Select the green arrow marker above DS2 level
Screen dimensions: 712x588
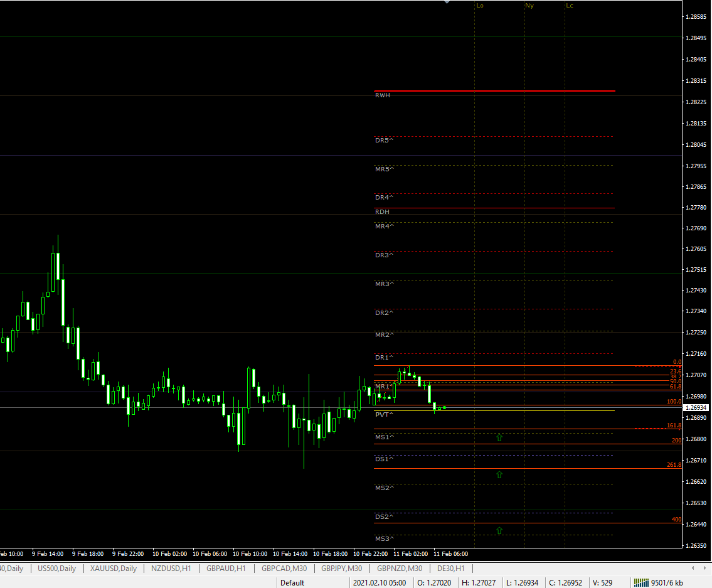[x=499, y=530]
